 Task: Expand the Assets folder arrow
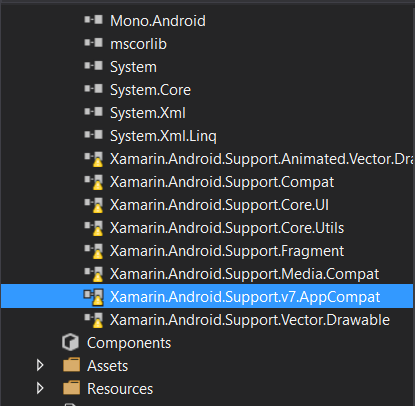coord(40,365)
